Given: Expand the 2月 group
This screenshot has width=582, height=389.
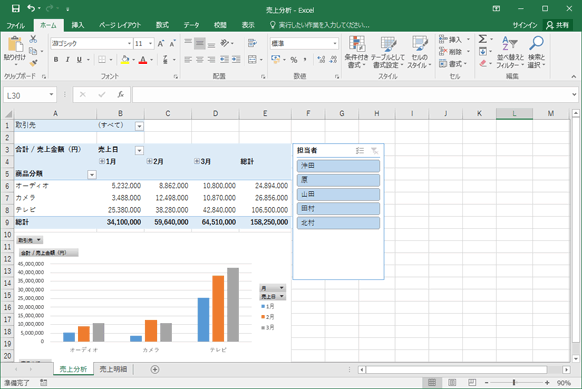Looking at the screenshot, I should tap(149, 161).
